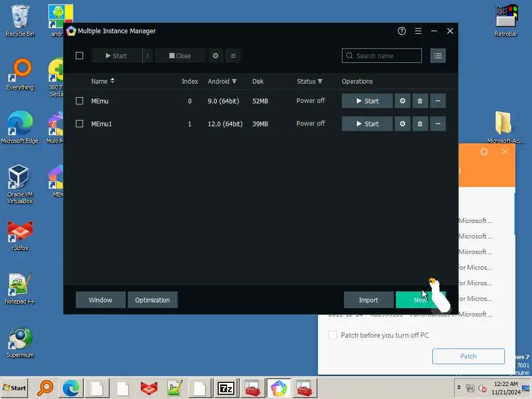Click the Optimization button
Image resolution: width=532 pixels, height=399 pixels.
(x=152, y=300)
